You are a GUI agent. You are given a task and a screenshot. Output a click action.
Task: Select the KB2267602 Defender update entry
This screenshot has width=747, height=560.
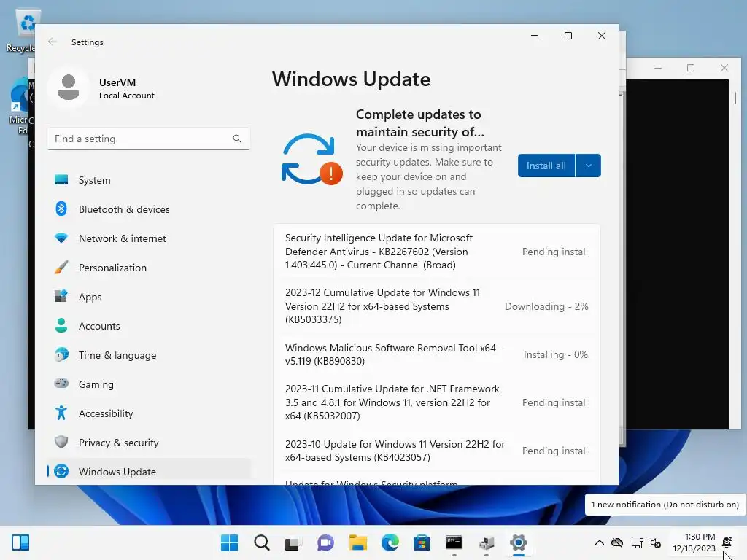(437, 252)
